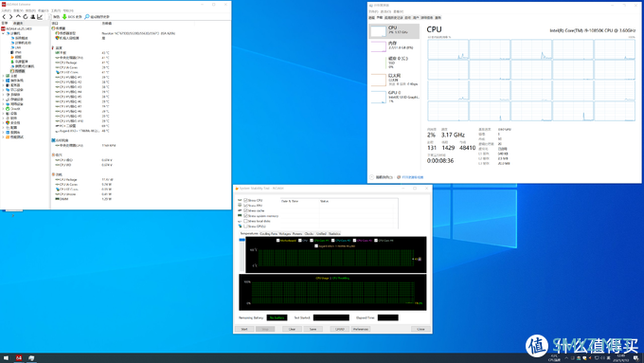Open the graph icon in AIDA64 toolbar

pos(40,17)
